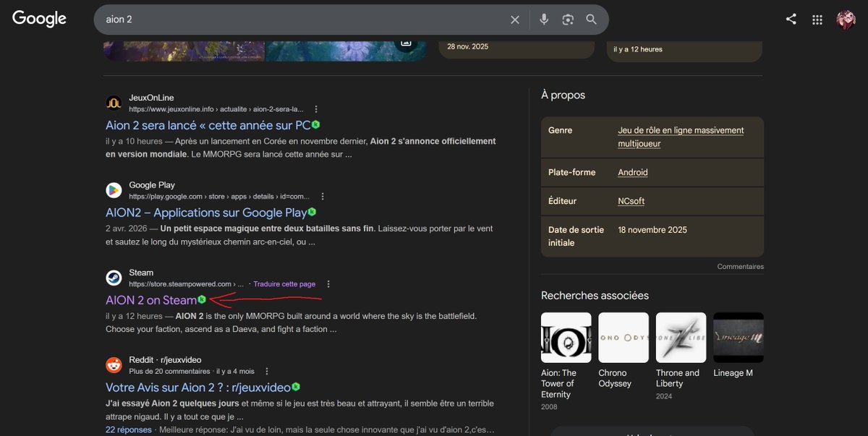Click Traduire cette page link

tap(284, 284)
